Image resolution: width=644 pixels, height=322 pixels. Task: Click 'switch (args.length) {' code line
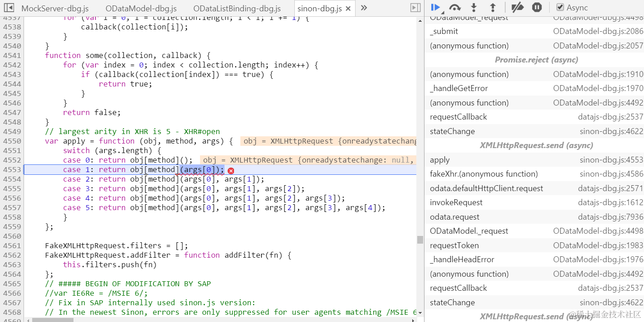(112, 150)
